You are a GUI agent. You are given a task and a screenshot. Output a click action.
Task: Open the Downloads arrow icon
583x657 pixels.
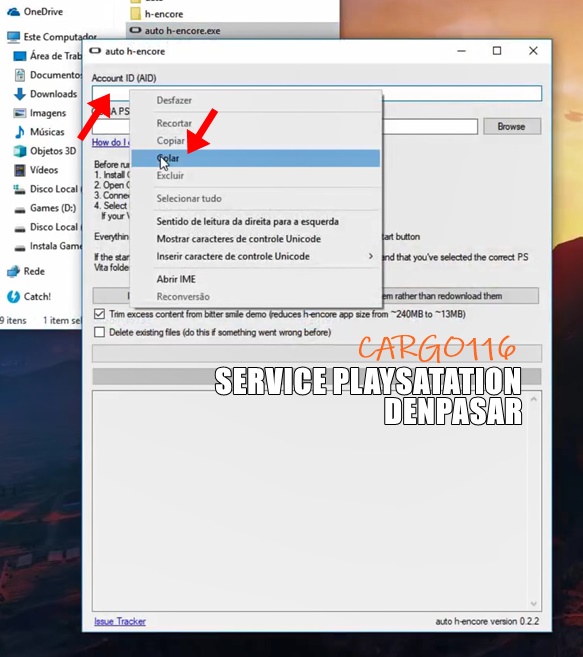(x=20, y=94)
